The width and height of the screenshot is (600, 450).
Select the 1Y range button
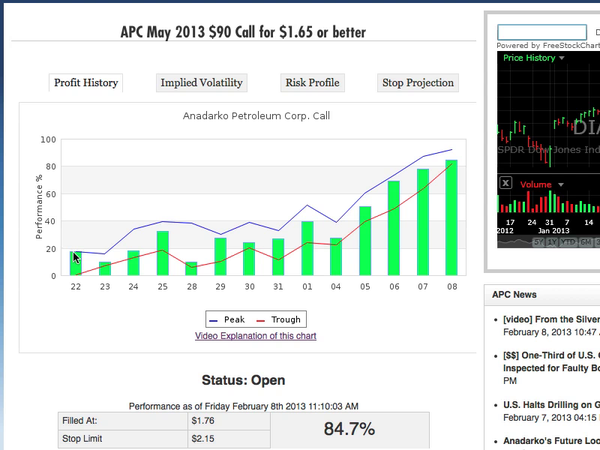point(551,242)
